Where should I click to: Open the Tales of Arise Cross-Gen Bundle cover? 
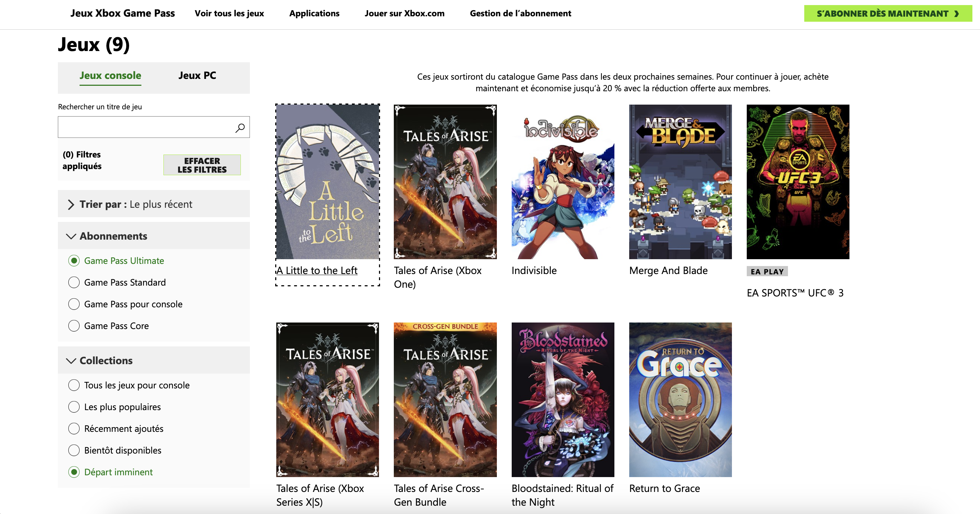click(445, 399)
